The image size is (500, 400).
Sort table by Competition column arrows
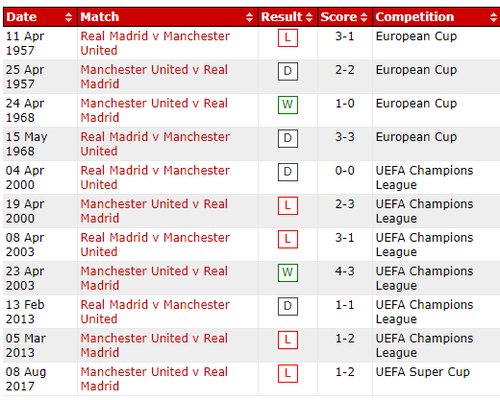click(494, 17)
